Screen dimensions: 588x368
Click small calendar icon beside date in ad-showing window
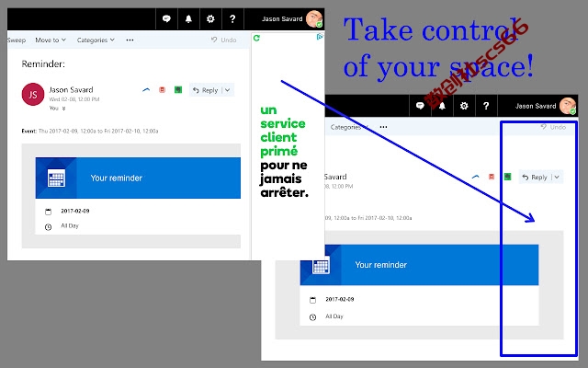[48, 212]
